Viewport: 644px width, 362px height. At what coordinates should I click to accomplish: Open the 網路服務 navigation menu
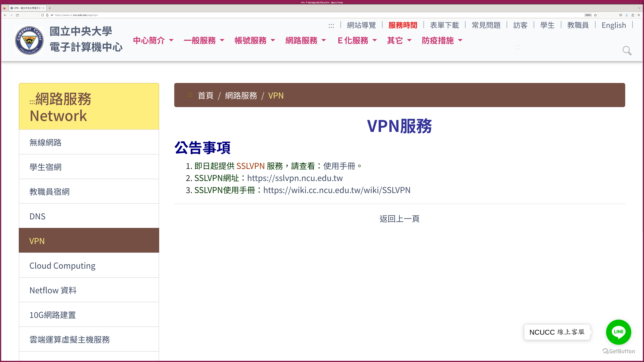pyautogui.click(x=306, y=40)
